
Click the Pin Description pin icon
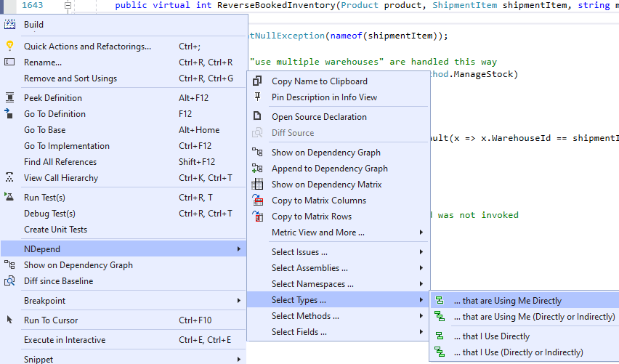coord(257,97)
